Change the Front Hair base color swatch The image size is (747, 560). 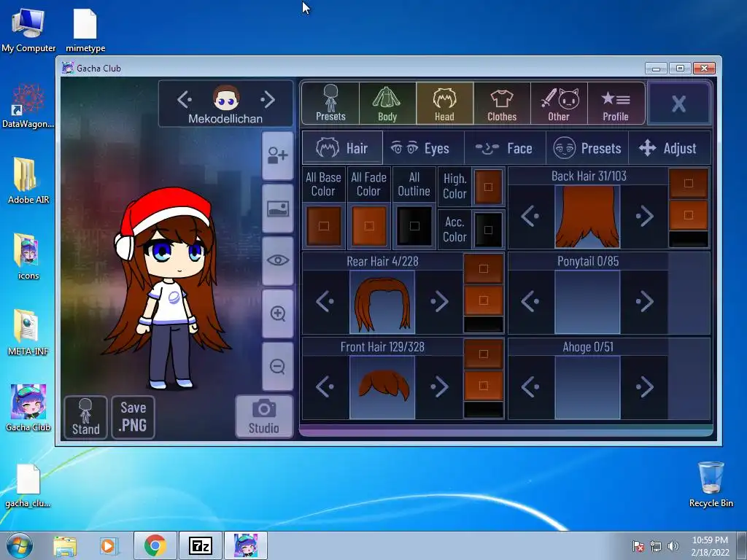pos(484,354)
